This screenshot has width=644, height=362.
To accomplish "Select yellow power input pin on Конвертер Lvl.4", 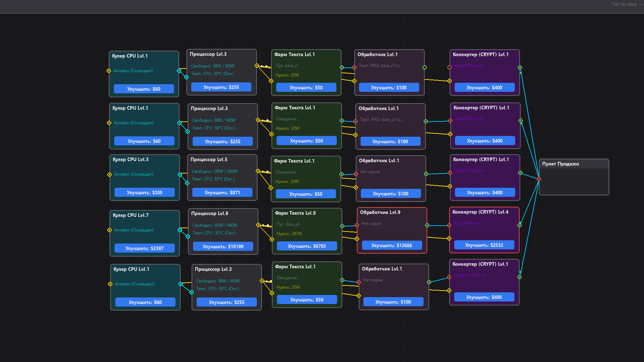I will pyautogui.click(x=449, y=238).
